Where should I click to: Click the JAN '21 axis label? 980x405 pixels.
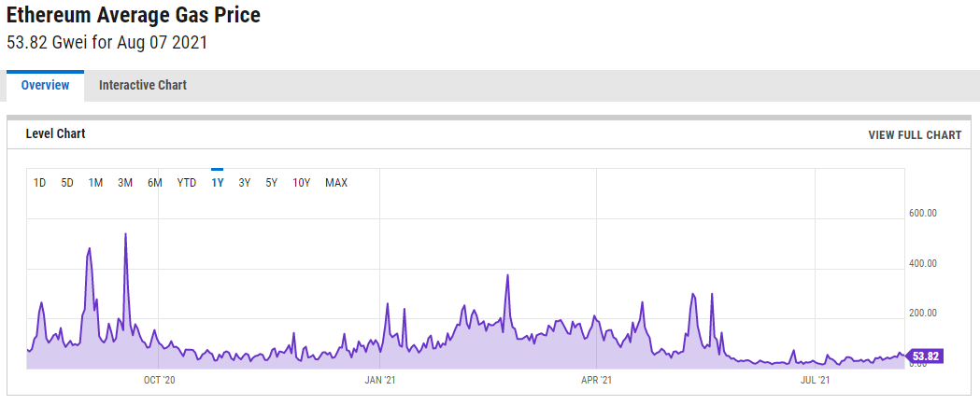380,380
